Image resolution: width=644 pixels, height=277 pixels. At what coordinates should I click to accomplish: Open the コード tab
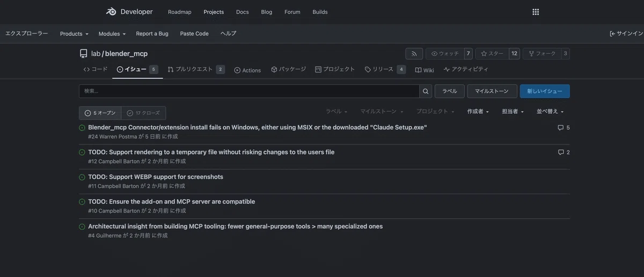[96, 69]
